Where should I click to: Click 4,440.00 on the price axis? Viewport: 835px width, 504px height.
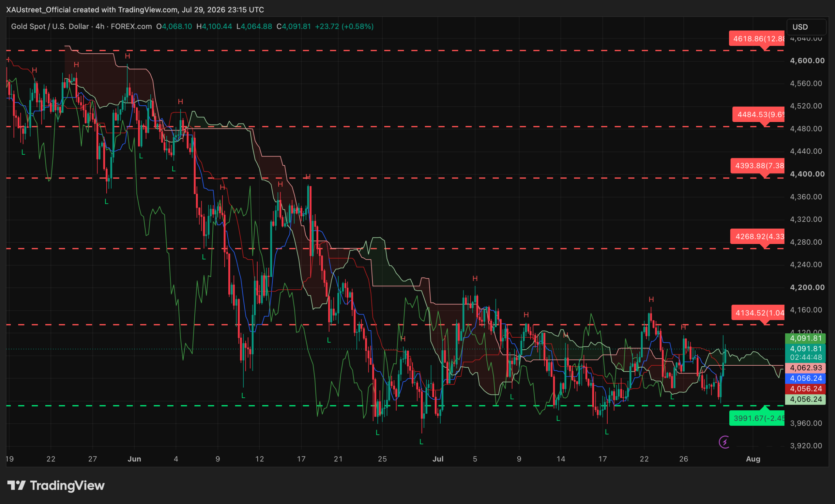click(806, 151)
